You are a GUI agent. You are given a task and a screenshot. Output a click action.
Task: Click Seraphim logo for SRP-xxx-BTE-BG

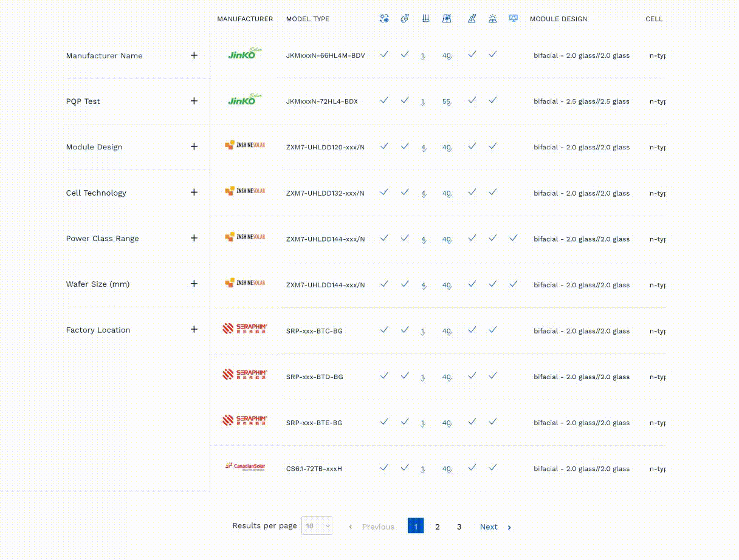[245, 420]
